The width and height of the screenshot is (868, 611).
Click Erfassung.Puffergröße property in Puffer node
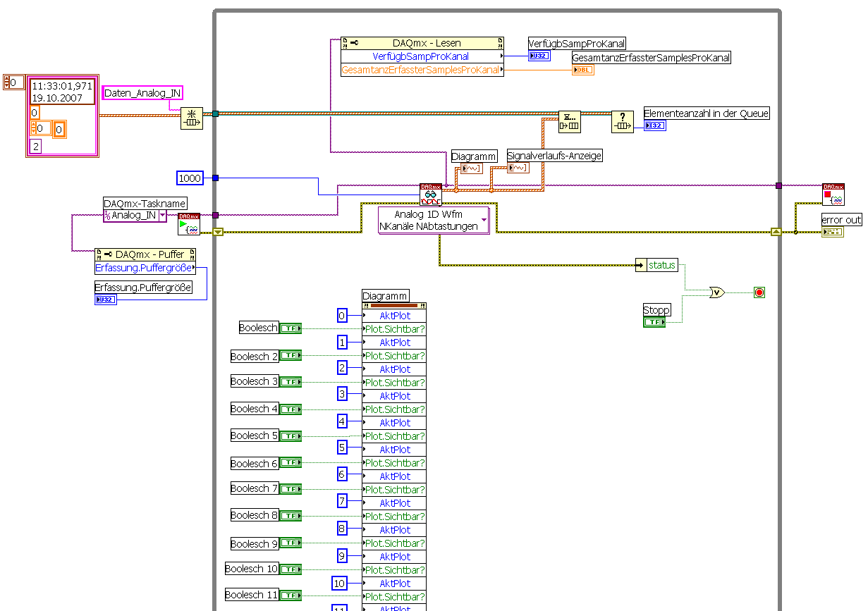[145, 268]
